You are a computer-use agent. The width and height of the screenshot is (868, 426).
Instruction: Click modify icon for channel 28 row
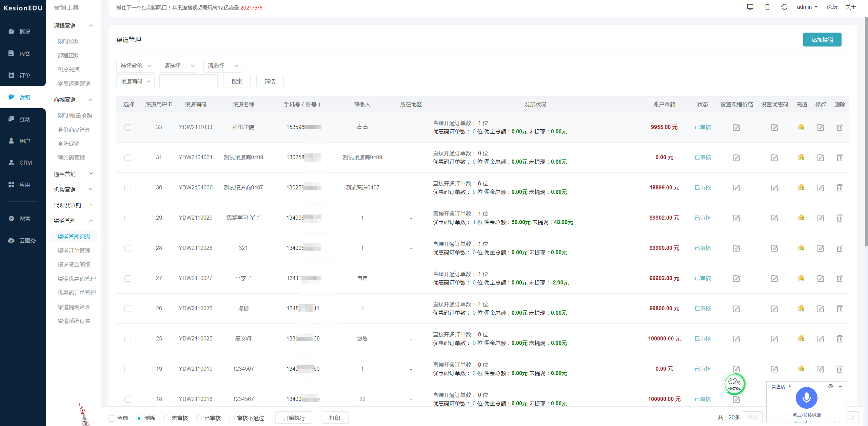(x=820, y=248)
